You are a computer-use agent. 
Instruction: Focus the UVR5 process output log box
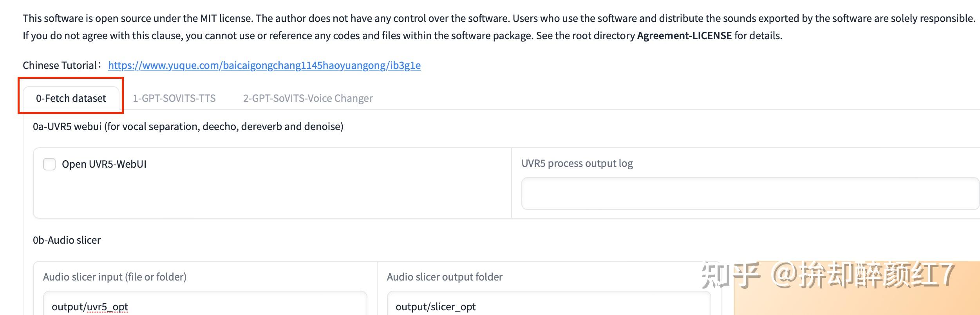[x=750, y=194]
